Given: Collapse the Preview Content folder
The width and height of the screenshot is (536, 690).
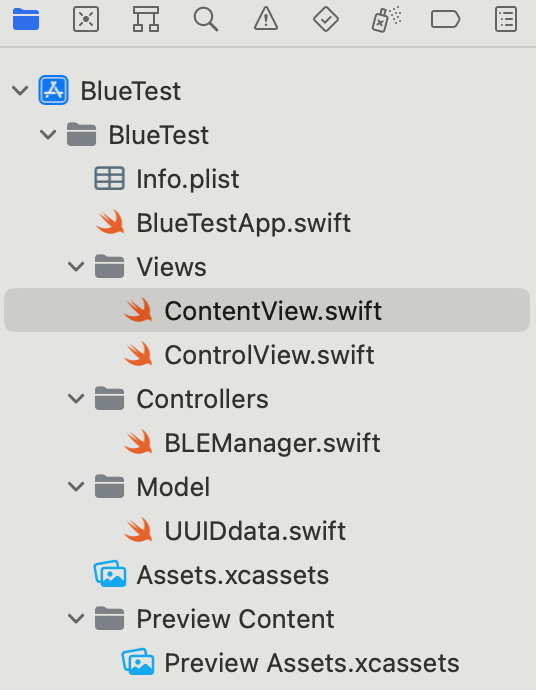Looking at the screenshot, I should click(x=76, y=619).
